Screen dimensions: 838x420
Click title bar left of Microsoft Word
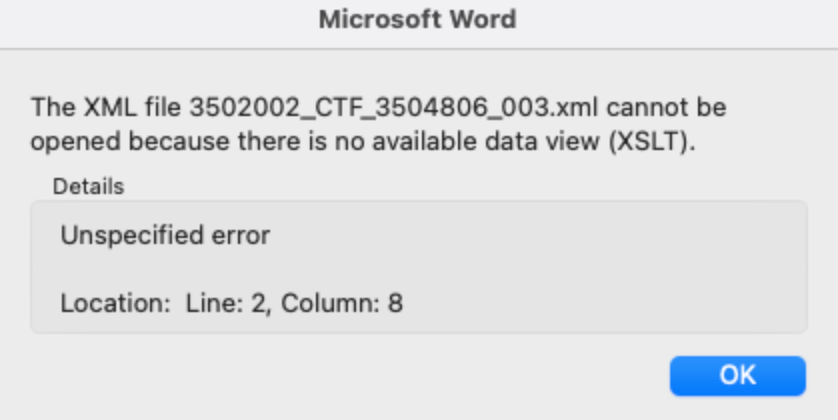150,20
